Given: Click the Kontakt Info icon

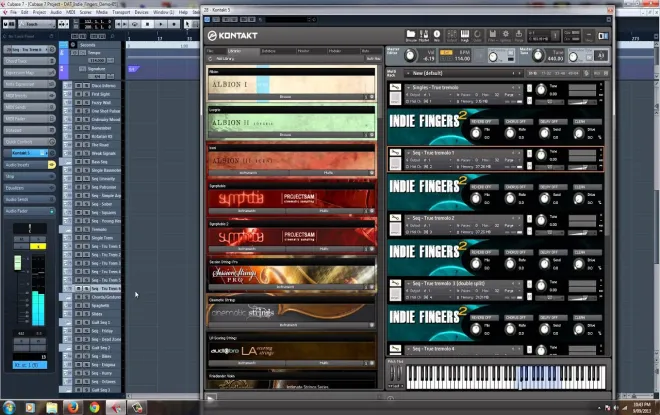Looking at the screenshot, I should click(437, 35).
